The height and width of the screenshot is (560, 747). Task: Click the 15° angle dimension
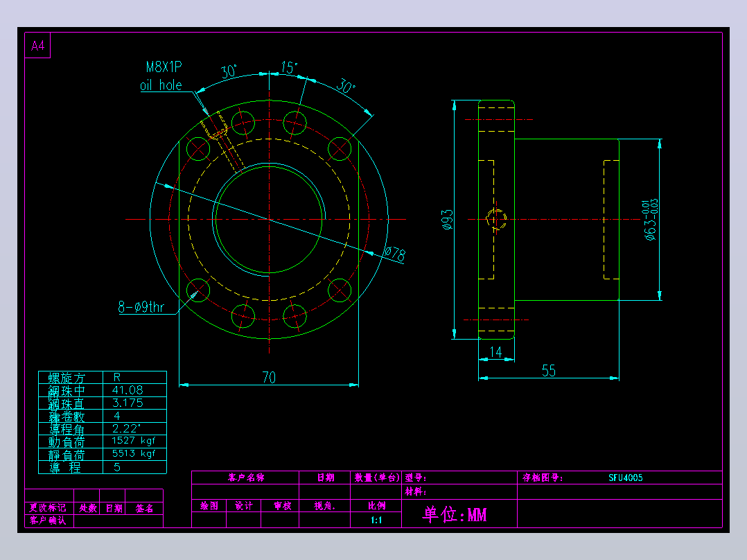coord(289,68)
